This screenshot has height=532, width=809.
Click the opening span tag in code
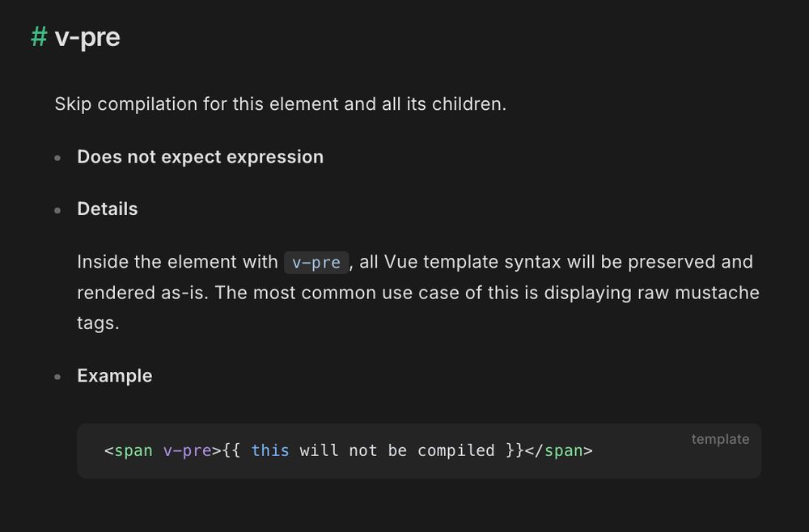(129, 450)
